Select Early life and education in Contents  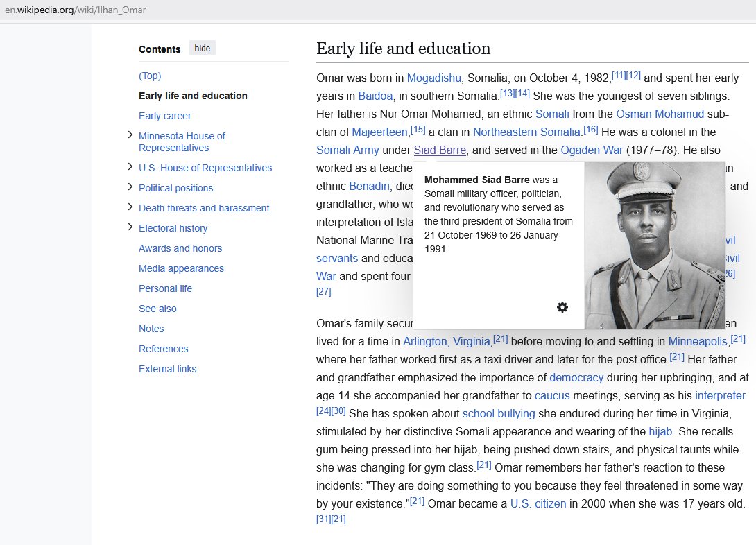pyautogui.click(x=193, y=96)
